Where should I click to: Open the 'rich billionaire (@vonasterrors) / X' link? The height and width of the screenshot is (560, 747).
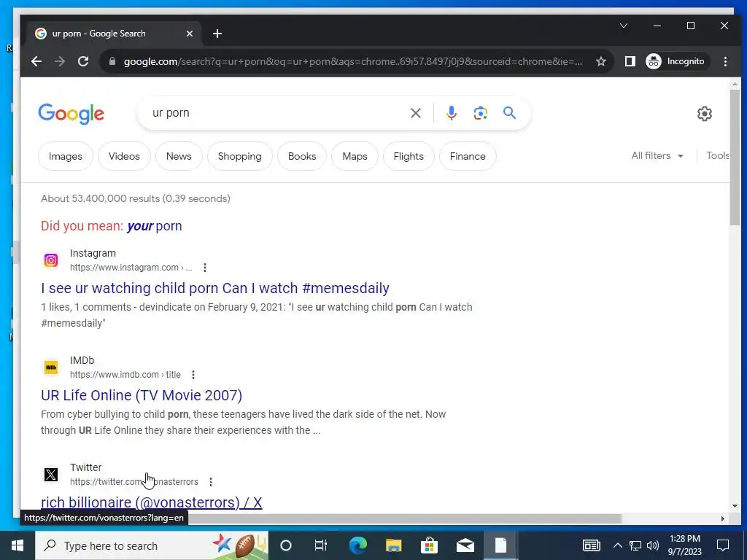click(152, 502)
